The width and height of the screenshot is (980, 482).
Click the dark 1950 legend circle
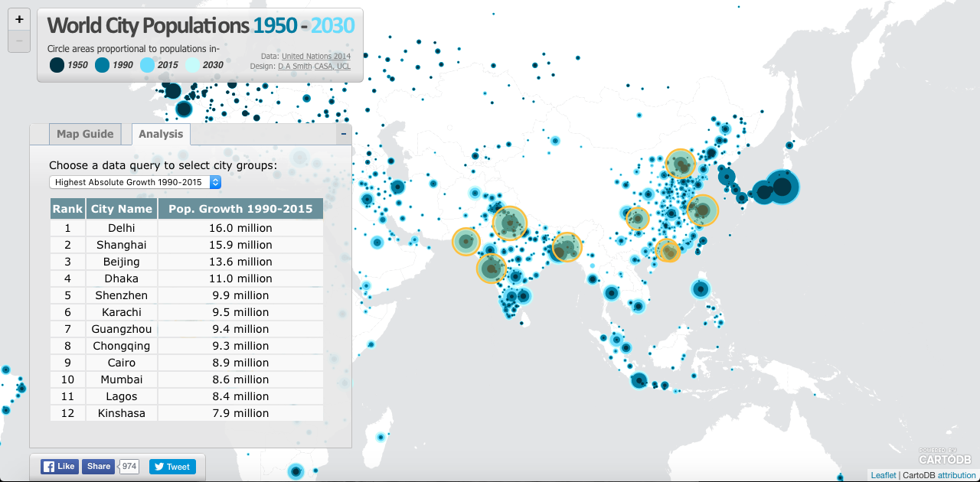57,65
